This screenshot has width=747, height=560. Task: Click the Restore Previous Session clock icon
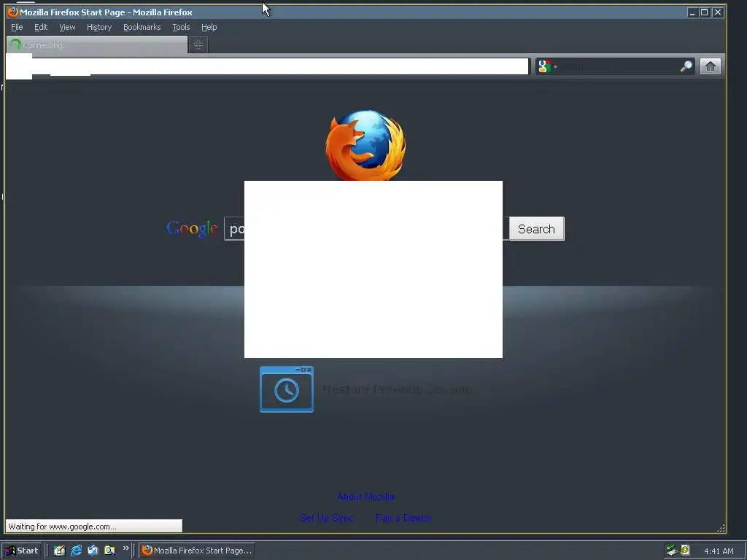pyautogui.click(x=286, y=389)
